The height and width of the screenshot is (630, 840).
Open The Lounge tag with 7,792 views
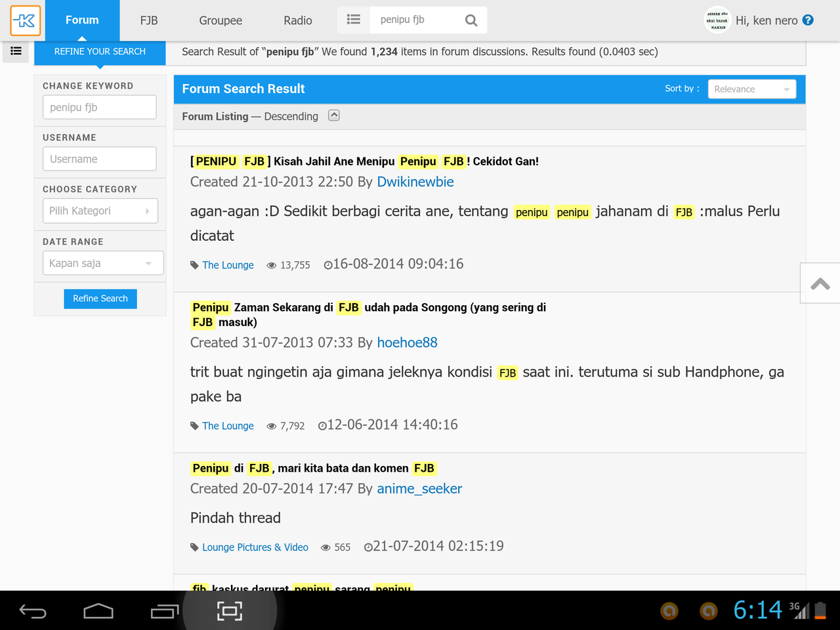[228, 426]
